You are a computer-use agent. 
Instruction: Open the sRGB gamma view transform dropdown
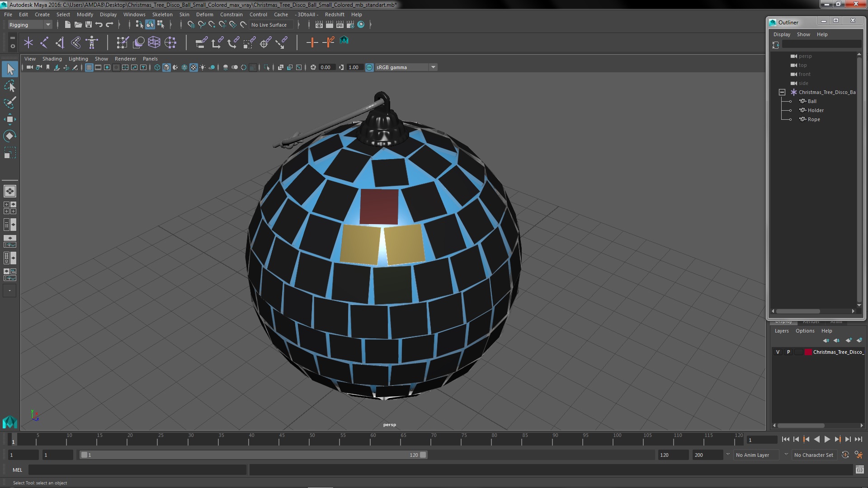click(433, 67)
